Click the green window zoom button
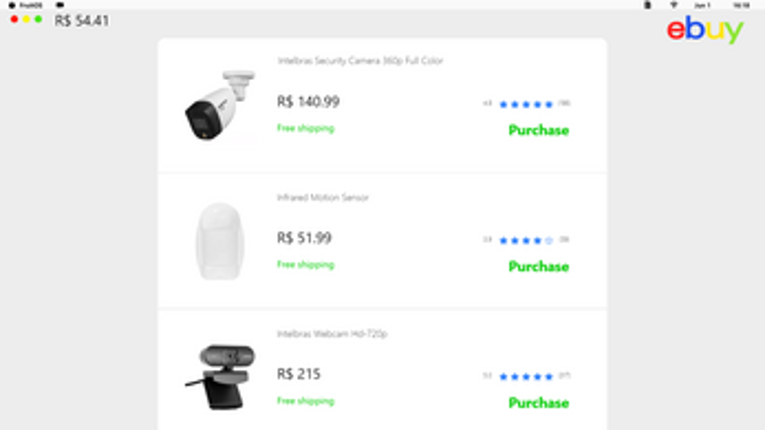The image size is (765, 430). pyautogui.click(x=38, y=19)
